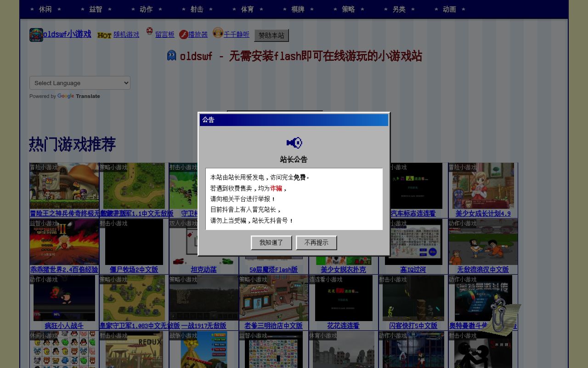The image size is (588, 368).
Task: Open the 高IQ过河 link
Action: (413, 270)
